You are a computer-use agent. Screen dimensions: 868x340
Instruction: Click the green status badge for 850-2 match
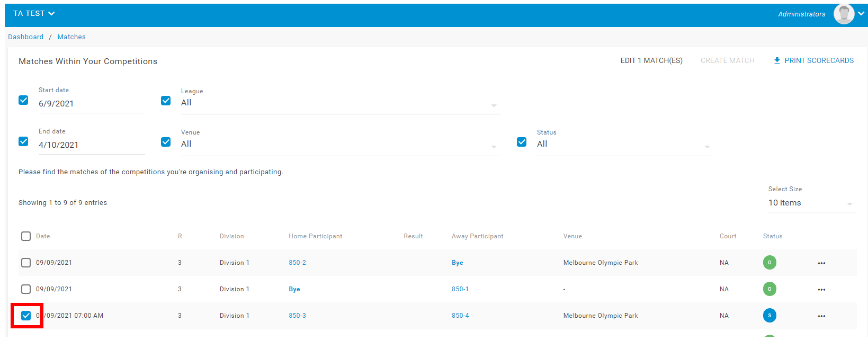click(769, 263)
